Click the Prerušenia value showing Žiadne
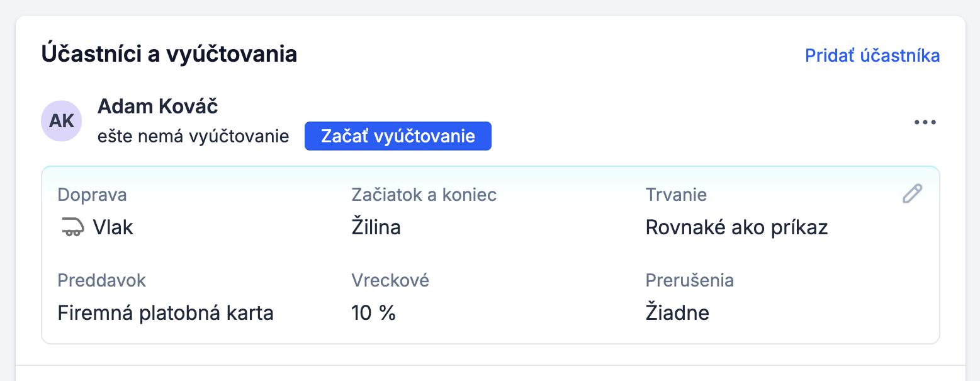This screenshot has width=980, height=381. [677, 312]
